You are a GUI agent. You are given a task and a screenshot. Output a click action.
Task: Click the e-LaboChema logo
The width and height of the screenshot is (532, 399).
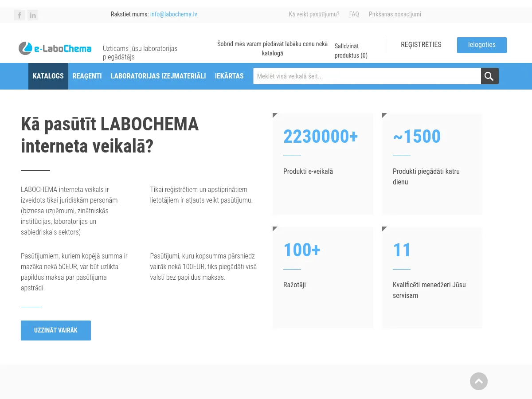click(55, 48)
